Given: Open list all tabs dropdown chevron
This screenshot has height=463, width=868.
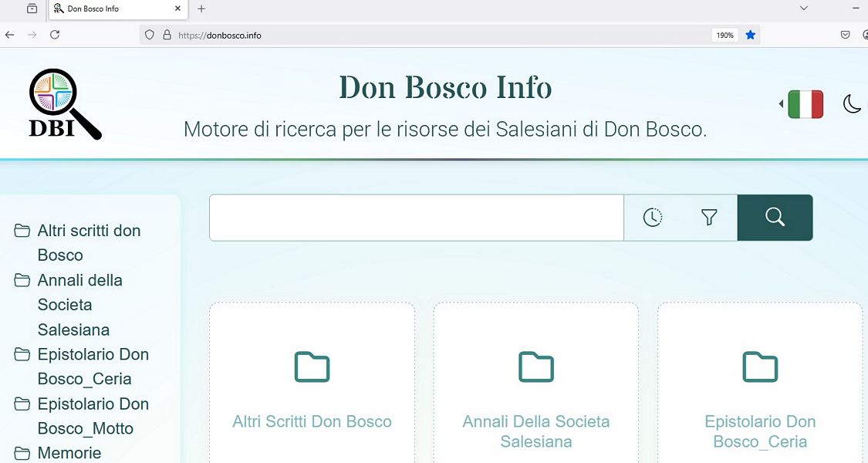Looking at the screenshot, I should pos(804,8).
